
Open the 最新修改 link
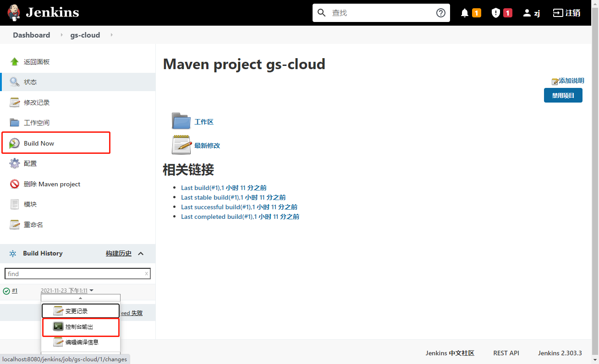point(207,146)
